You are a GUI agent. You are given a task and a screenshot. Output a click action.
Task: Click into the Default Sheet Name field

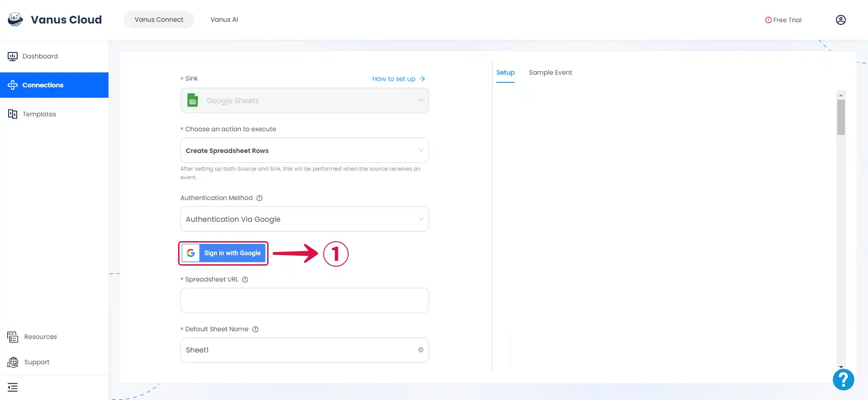304,350
